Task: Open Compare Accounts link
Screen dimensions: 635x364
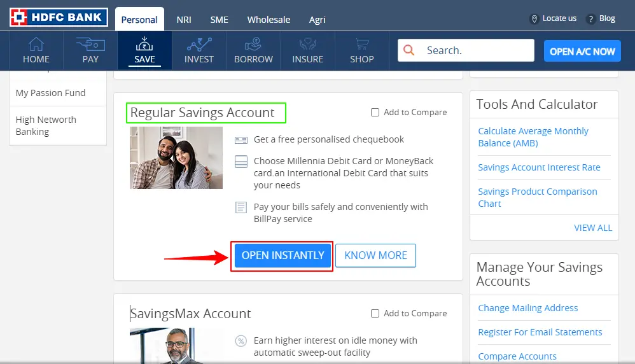Action: [x=517, y=356]
